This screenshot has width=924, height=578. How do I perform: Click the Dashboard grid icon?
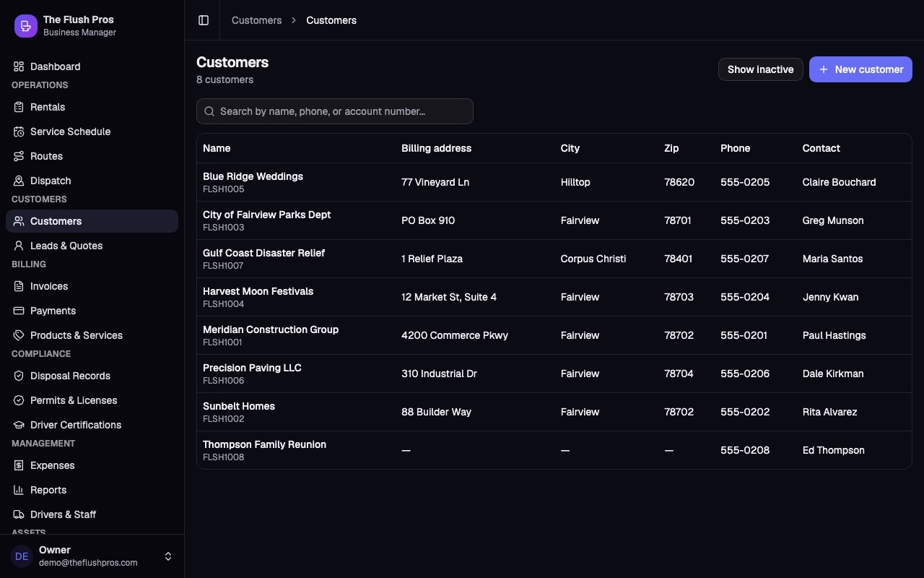(19, 66)
